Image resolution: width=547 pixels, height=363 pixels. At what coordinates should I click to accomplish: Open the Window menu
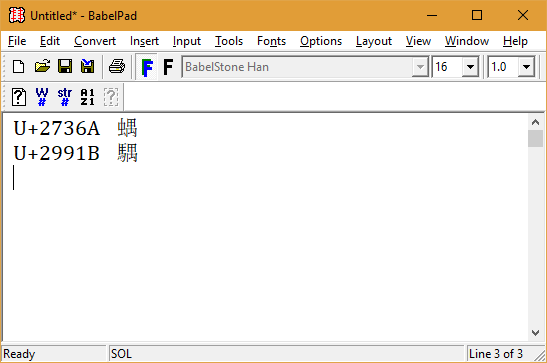[467, 41]
